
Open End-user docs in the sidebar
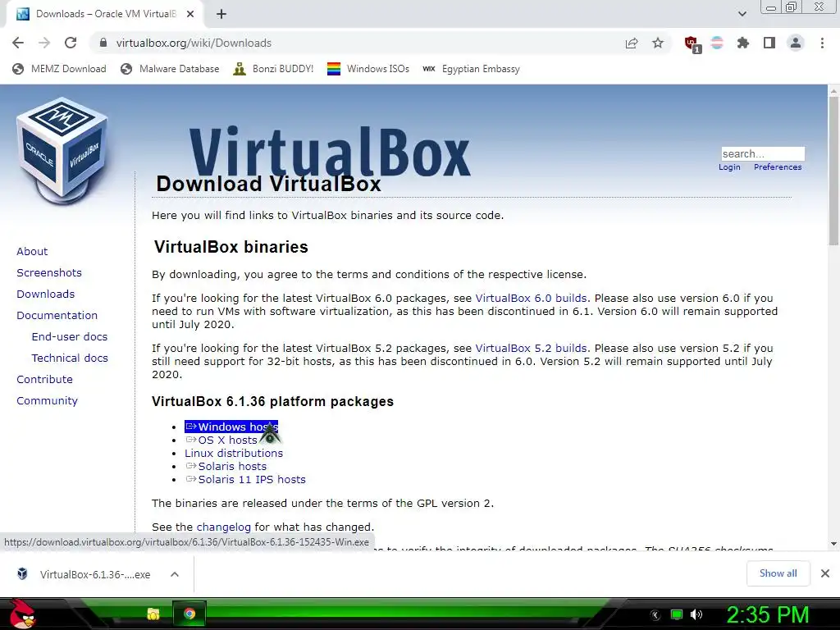click(x=70, y=336)
